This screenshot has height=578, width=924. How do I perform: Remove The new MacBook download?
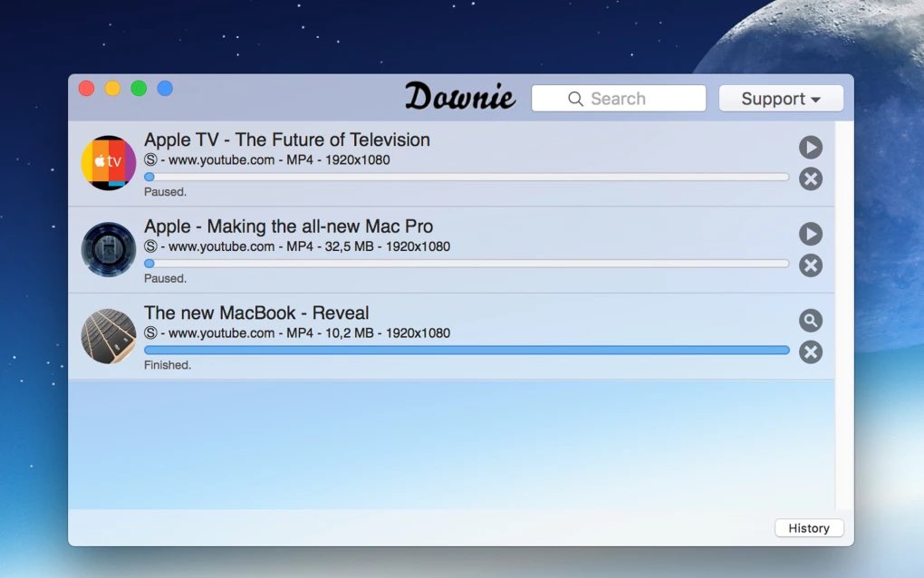point(810,352)
